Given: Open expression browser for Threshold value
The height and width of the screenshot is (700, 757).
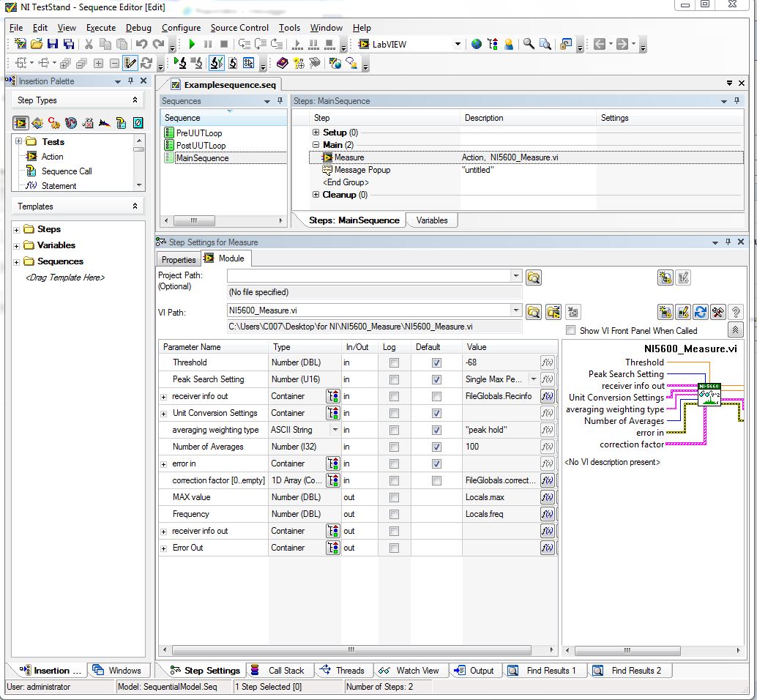Looking at the screenshot, I should [546, 362].
